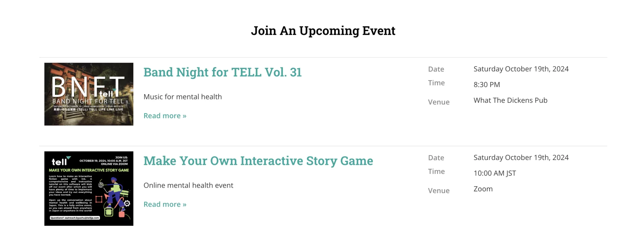Open "Make Your Own Interactive Story Game" title

pos(258,161)
